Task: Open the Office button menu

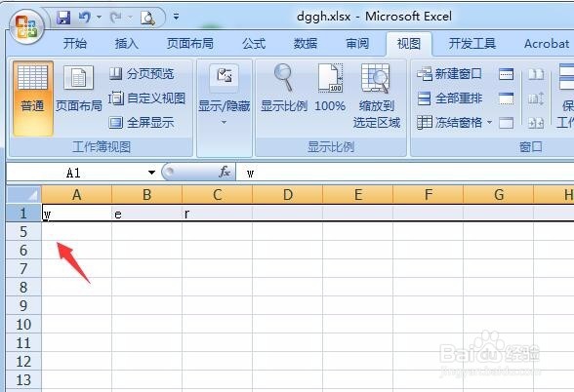Action: tap(26, 26)
